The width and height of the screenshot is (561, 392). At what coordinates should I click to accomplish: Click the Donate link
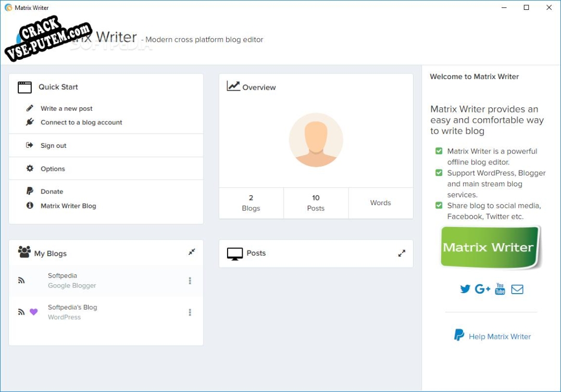click(x=52, y=192)
